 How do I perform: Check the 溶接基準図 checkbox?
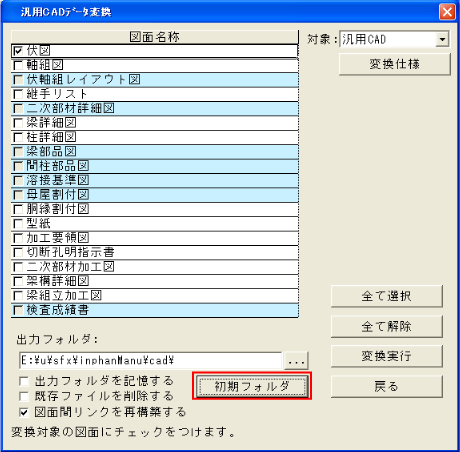coord(18,181)
